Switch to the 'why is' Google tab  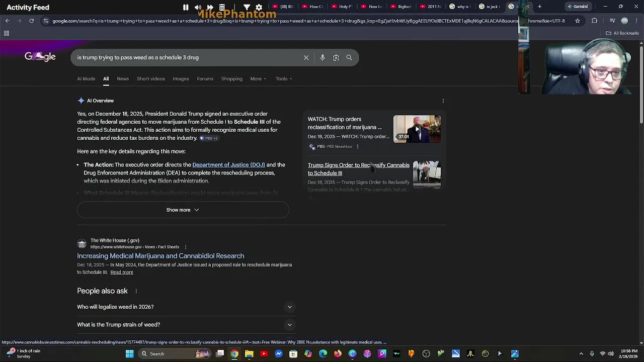point(460,7)
